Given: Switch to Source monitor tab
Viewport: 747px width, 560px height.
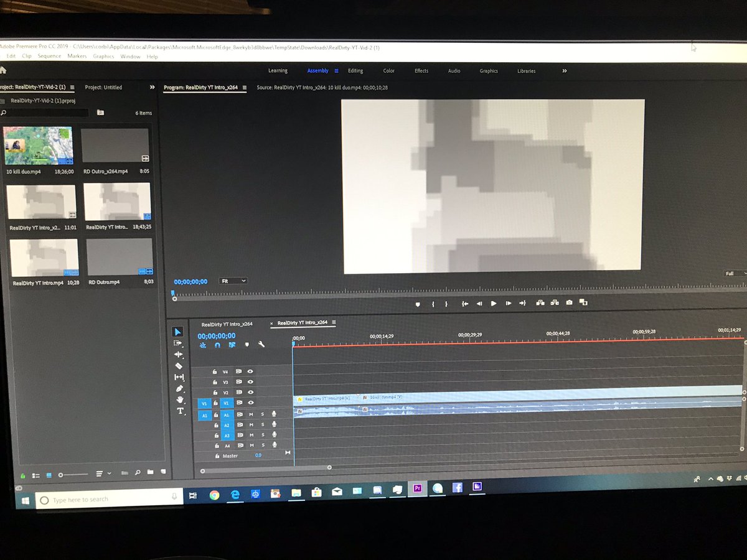Looking at the screenshot, I should [x=322, y=88].
